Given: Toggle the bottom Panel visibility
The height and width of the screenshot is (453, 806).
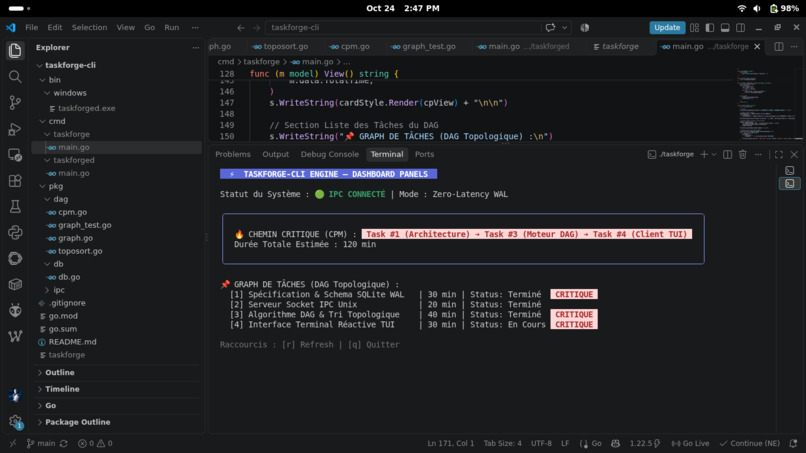Looking at the screenshot, I should (x=725, y=28).
